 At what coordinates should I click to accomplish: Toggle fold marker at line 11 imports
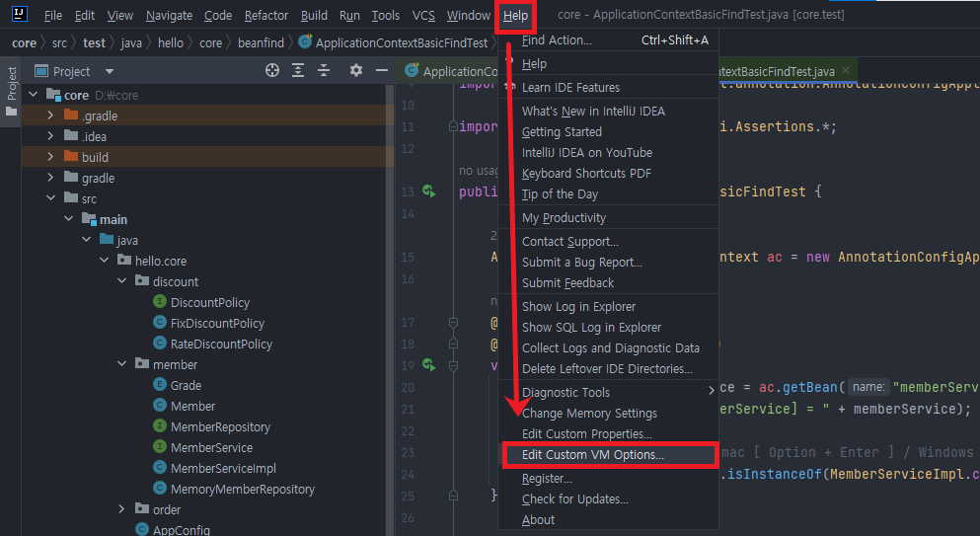point(453,126)
